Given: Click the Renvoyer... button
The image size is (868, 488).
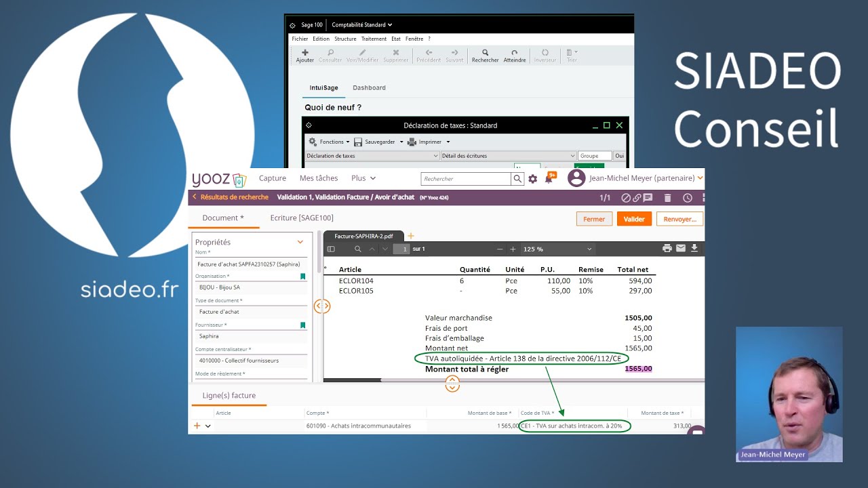Looking at the screenshot, I should point(680,219).
